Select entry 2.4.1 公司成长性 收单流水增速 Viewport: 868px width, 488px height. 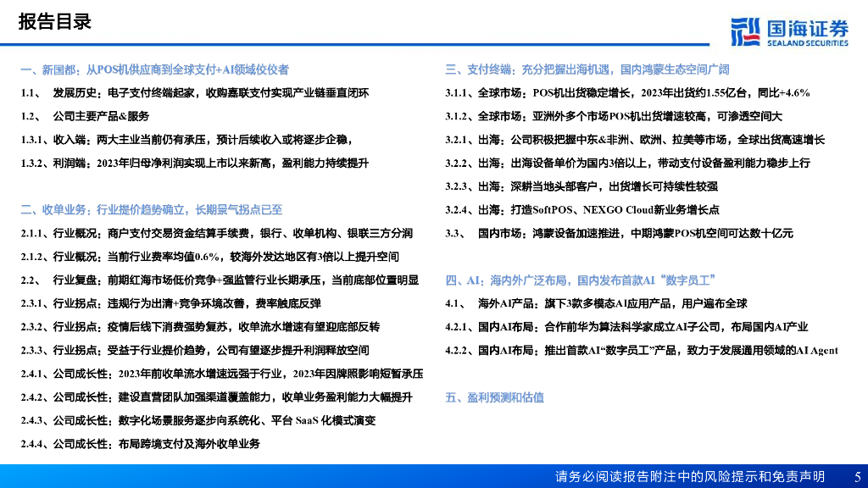pyautogui.click(x=222, y=374)
